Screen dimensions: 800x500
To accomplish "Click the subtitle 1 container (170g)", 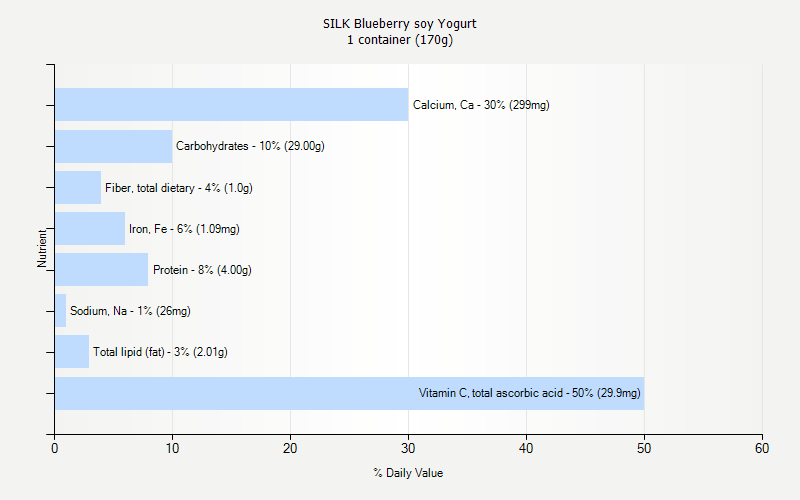I will click(x=399, y=40).
